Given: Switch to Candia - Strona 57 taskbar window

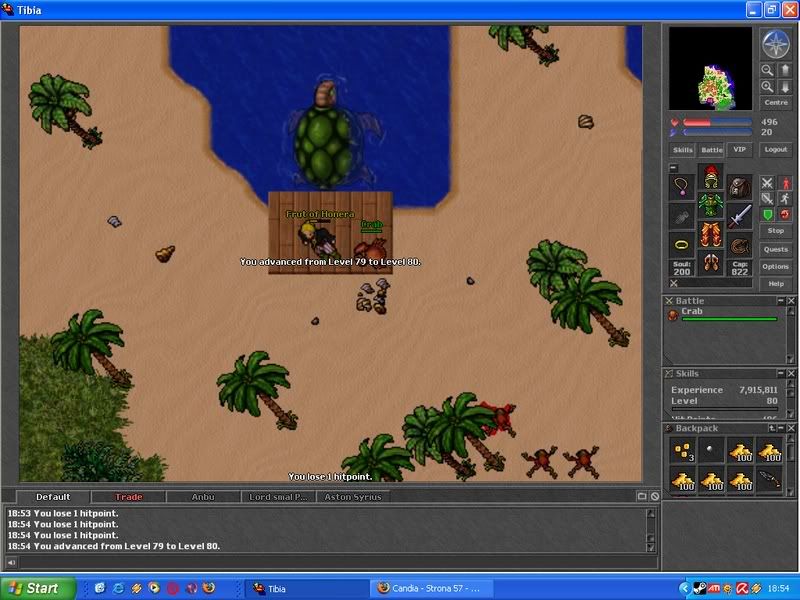Looking at the screenshot, I should 431,589.
